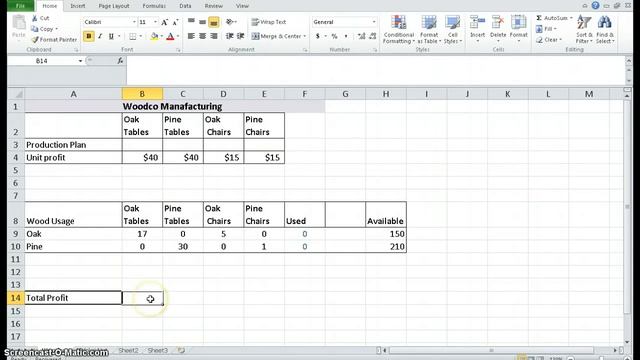Open the Format cells menu

tap(518, 29)
